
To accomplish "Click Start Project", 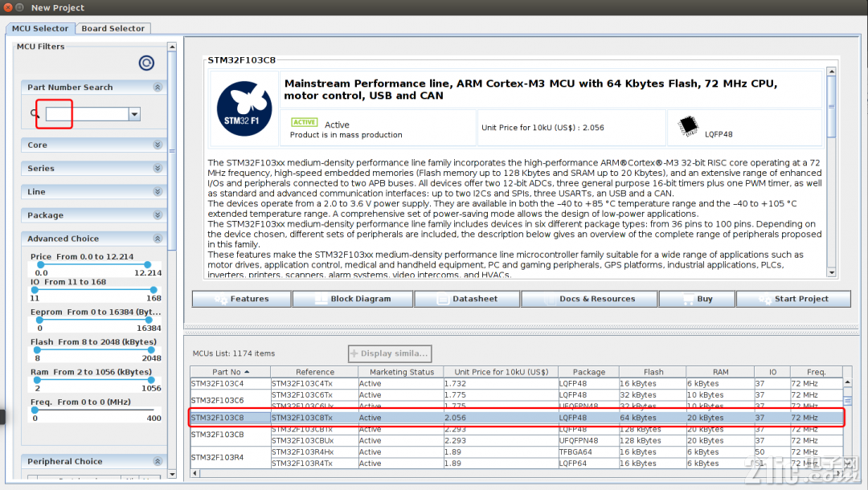I will pos(793,299).
